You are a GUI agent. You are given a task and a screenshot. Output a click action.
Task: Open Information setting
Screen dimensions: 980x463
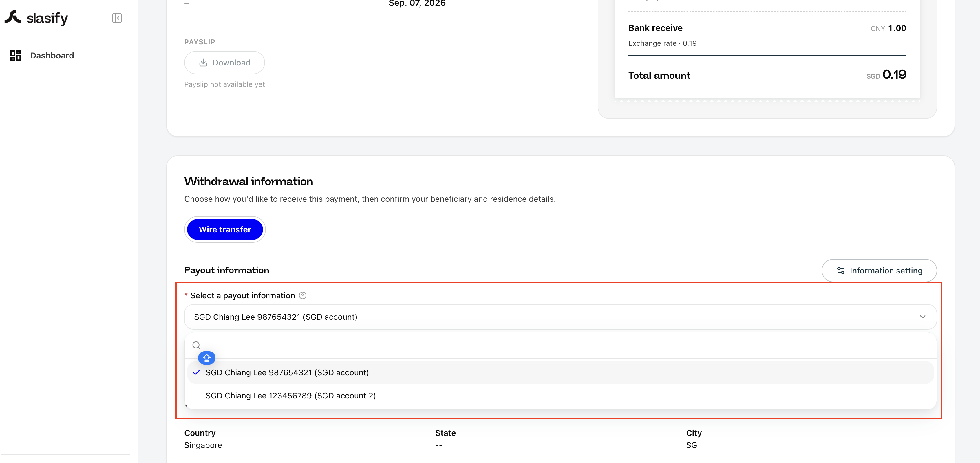point(879,270)
